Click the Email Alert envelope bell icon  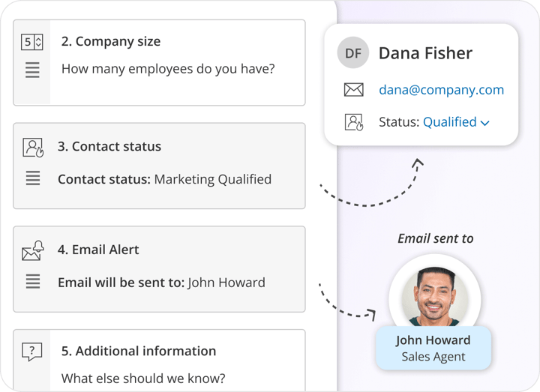coord(33,250)
